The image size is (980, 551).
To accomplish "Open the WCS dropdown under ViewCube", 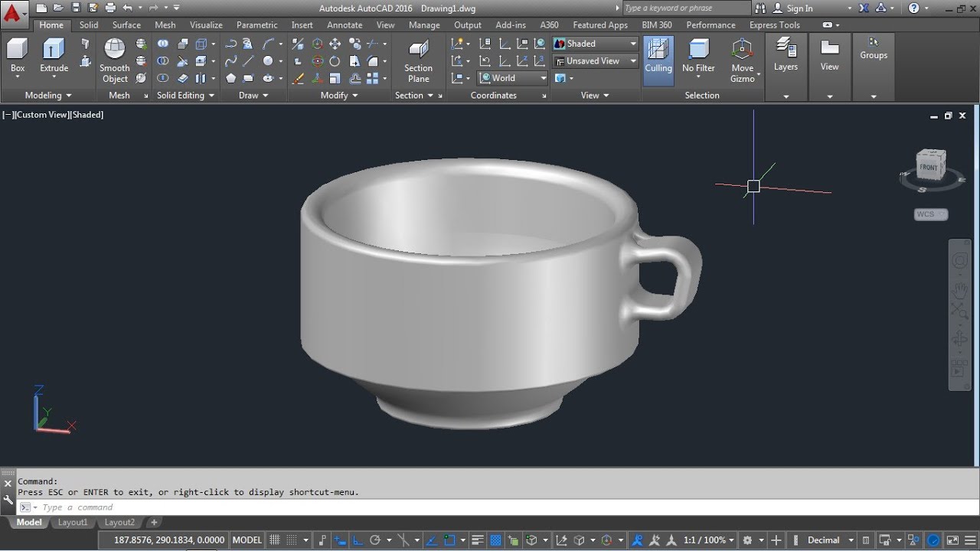I will (930, 214).
